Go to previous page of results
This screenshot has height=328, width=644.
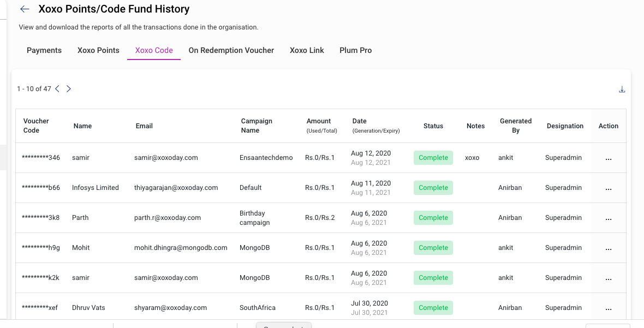(x=57, y=88)
